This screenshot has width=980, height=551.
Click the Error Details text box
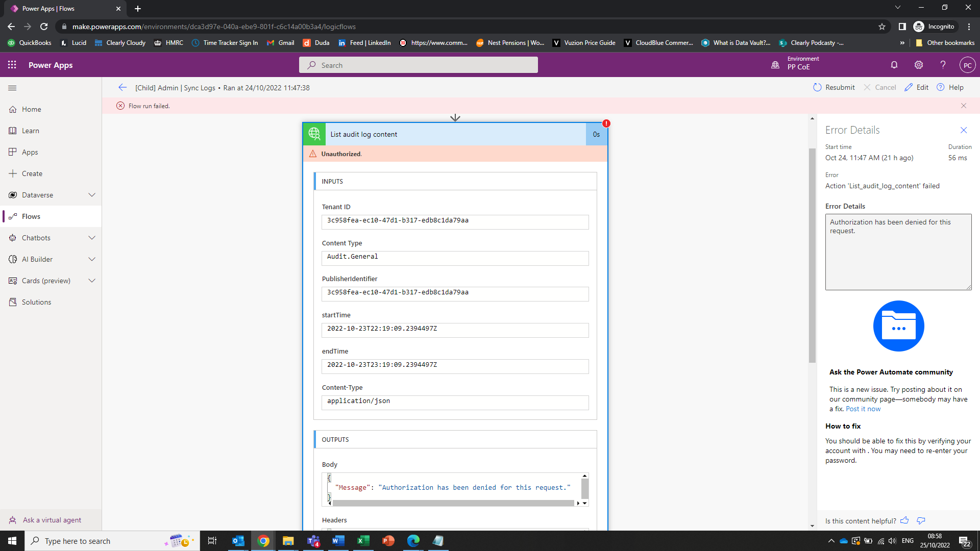898,252
